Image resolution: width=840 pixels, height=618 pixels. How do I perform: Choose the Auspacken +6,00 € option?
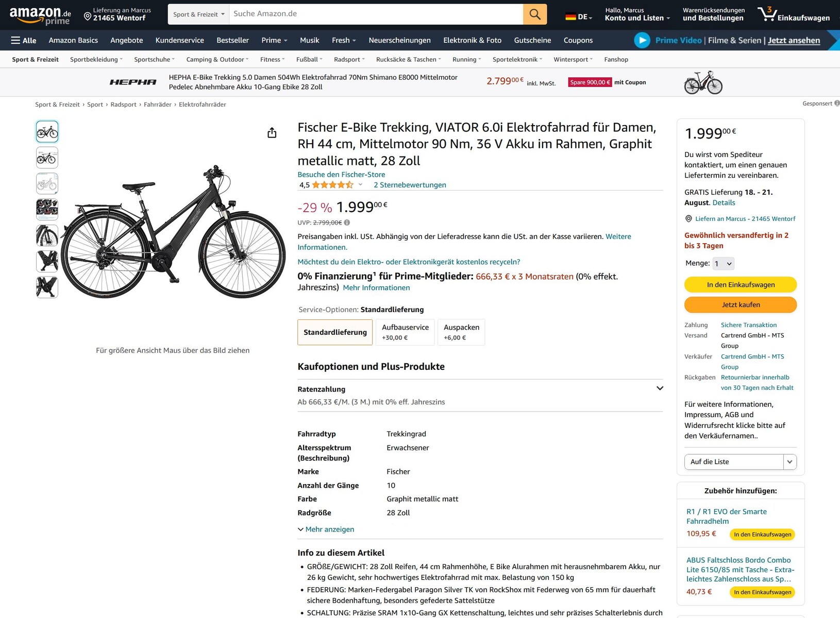pos(461,332)
